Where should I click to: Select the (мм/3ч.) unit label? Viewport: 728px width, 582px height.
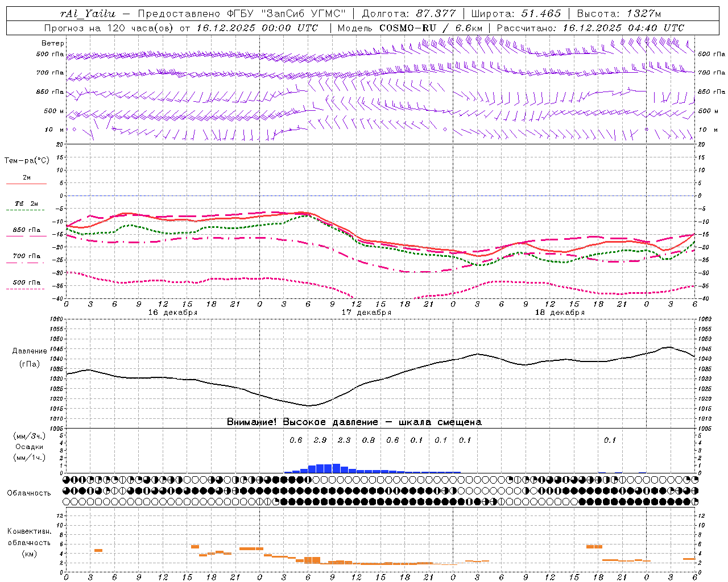pos(30,436)
